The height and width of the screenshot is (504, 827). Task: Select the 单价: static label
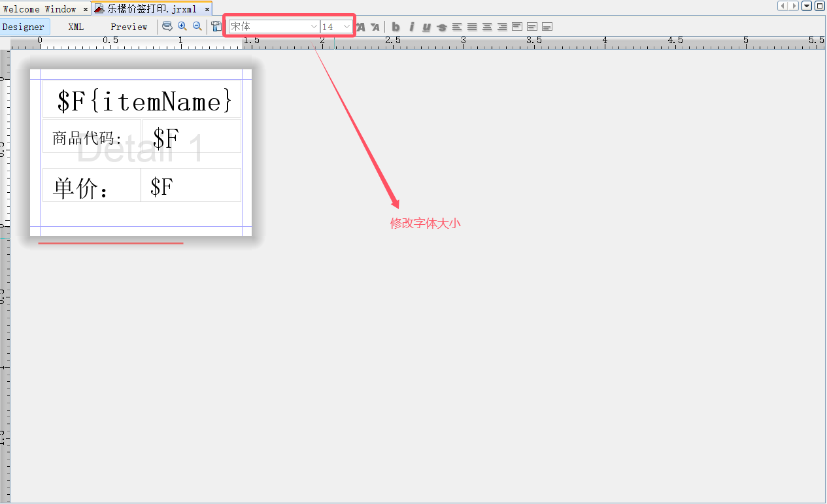(x=92, y=185)
